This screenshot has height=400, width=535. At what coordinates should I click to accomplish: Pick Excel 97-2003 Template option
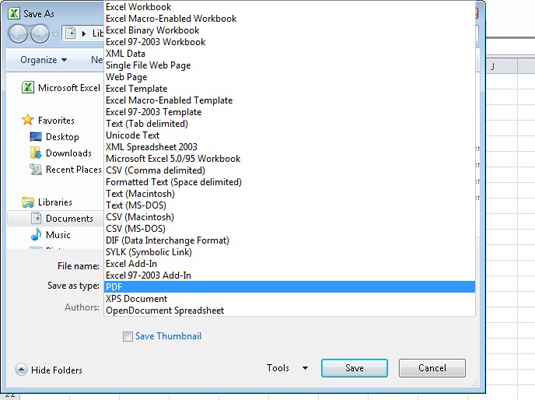[x=289, y=112]
